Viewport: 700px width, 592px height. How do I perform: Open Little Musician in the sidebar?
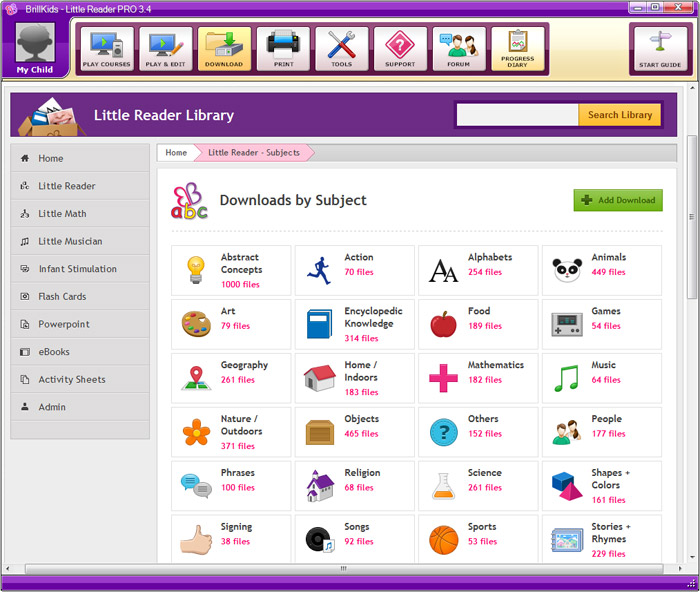pos(80,242)
